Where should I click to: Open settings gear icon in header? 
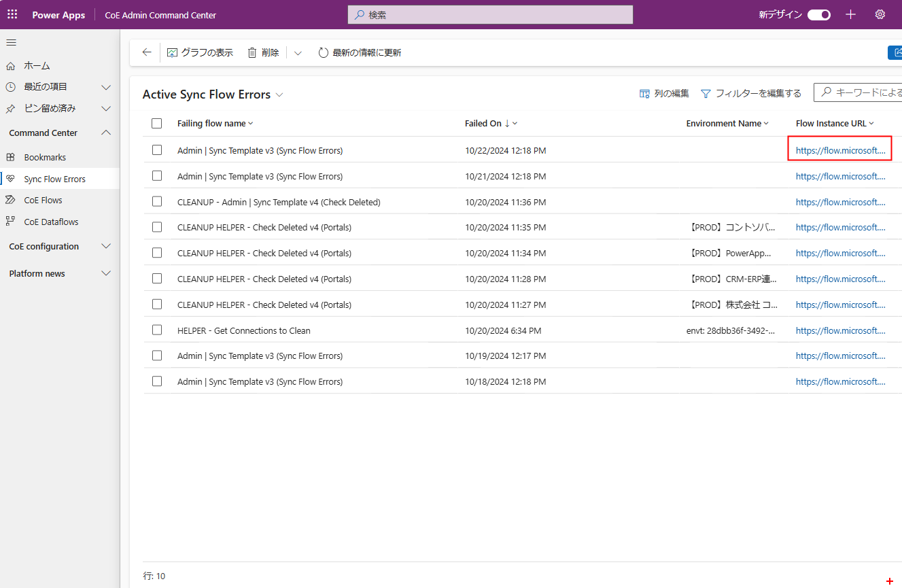[880, 14]
